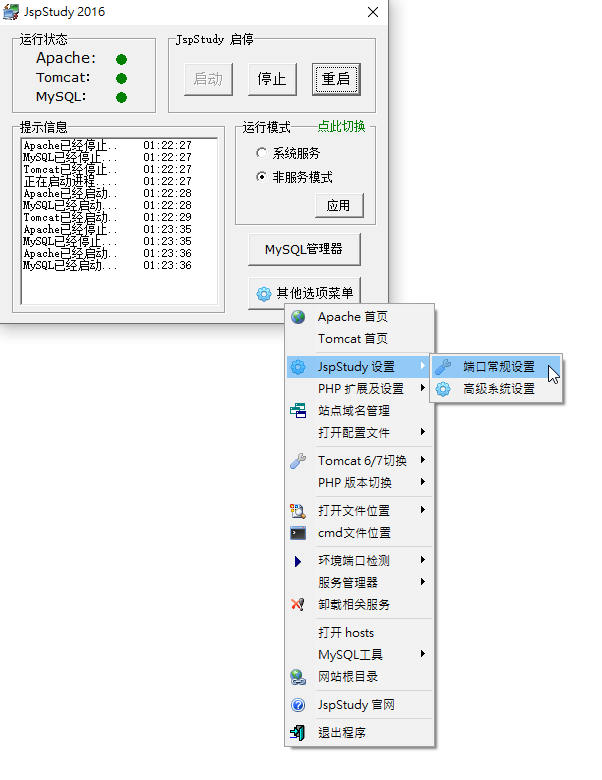Click the wrench icon beside Tomcat 6/7切换
602x780 pixels.
(298, 461)
